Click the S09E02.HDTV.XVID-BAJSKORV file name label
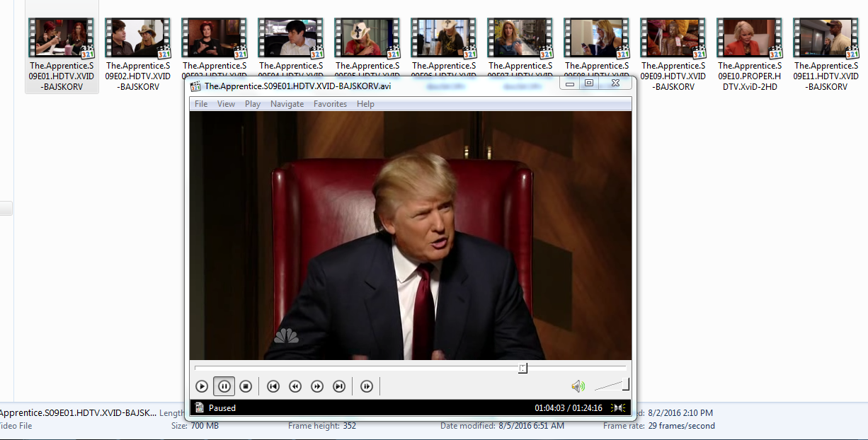 (138, 76)
